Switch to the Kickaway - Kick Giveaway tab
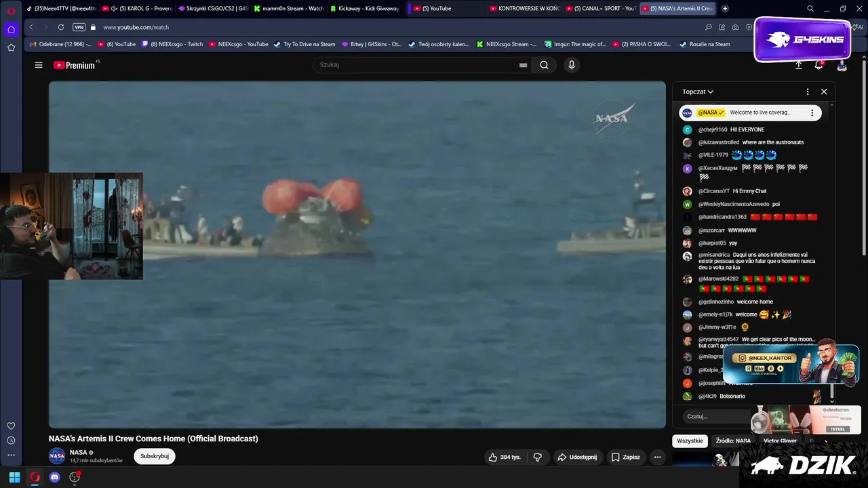 [366, 9]
